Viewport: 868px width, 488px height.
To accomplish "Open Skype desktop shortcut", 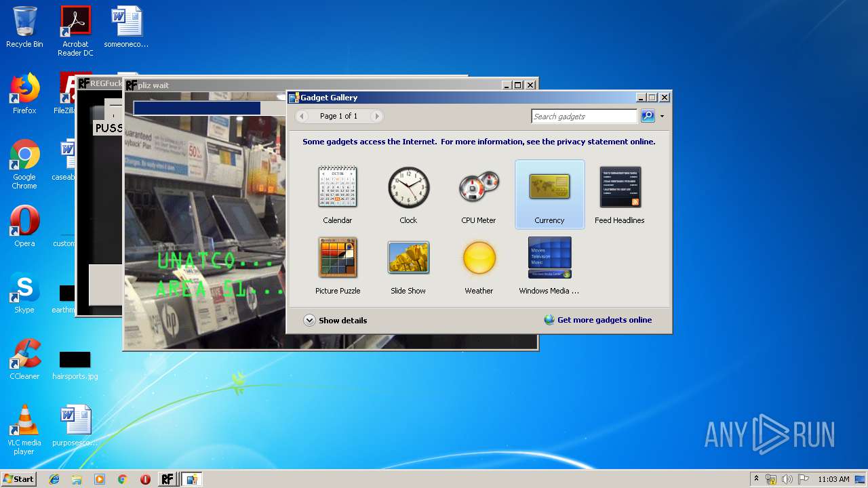I will tap(24, 293).
